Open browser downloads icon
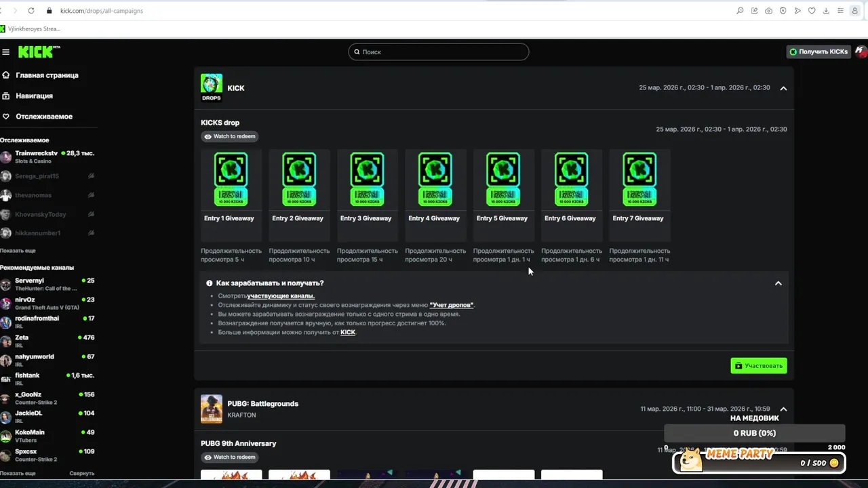The image size is (868, 488). click(826, 11)
